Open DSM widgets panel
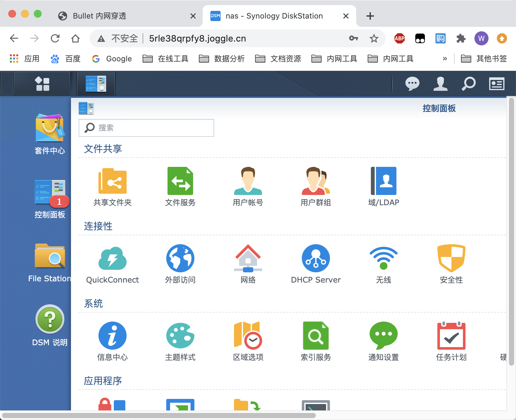This screenshot has height=420, width=516. tap(497, 84)
